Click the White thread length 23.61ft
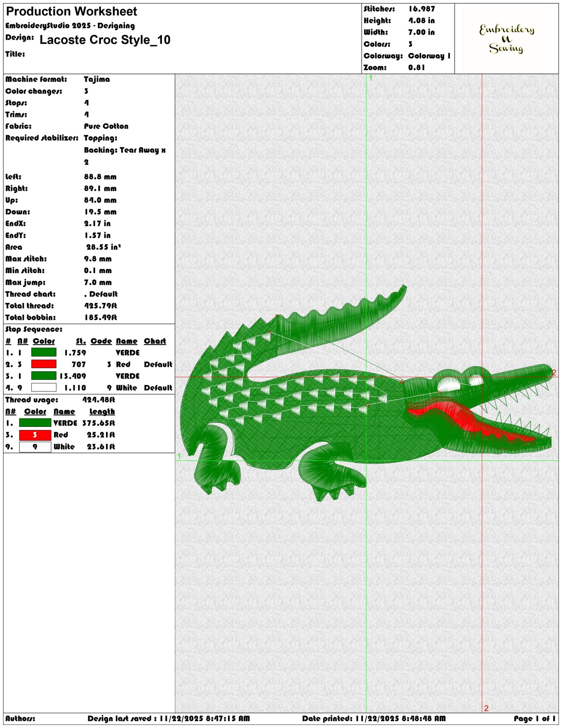This screenshot has height=728, width=562. tap(101, 447)
